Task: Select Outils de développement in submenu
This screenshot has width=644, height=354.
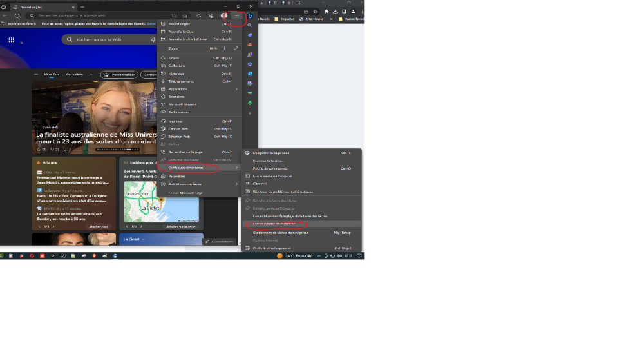Action: 301,248
